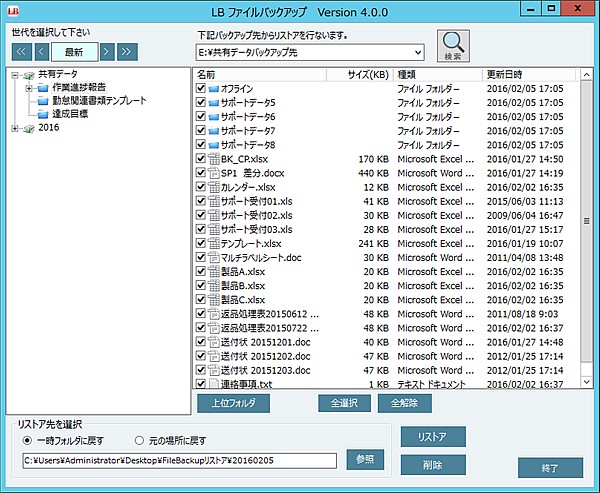Expand the 作業進捗報告 folder node
The height and width of the screenshot is (493, 600).
pyautogui.click(x=30, y=88)
